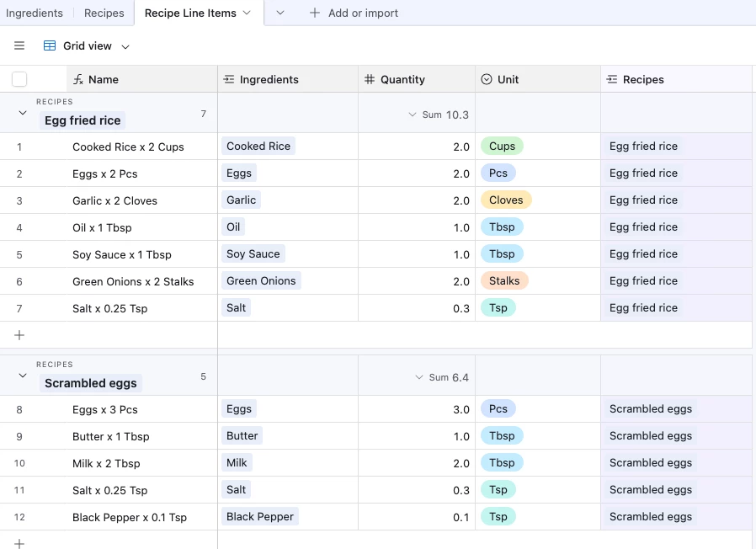Open the Grid view options dropdown arrow
Image resolution: width=756 pixels, height=549 pixels.
click(125, 46)
